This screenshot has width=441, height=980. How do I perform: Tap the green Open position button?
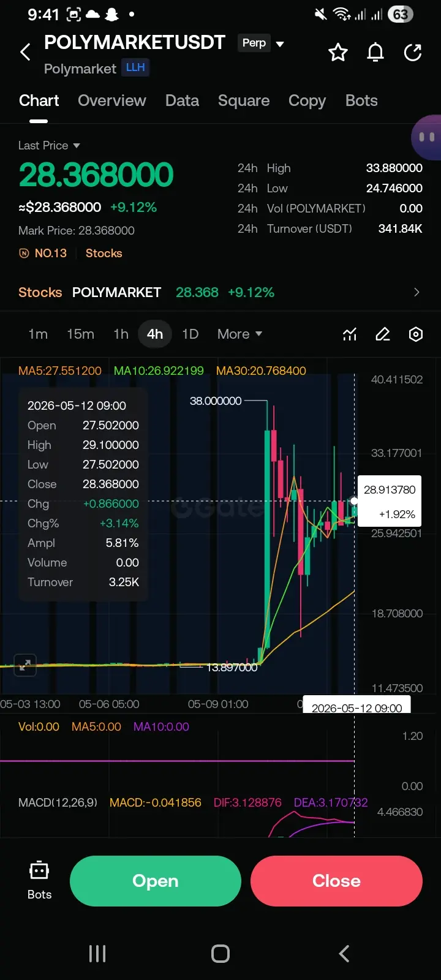point(156,881)
